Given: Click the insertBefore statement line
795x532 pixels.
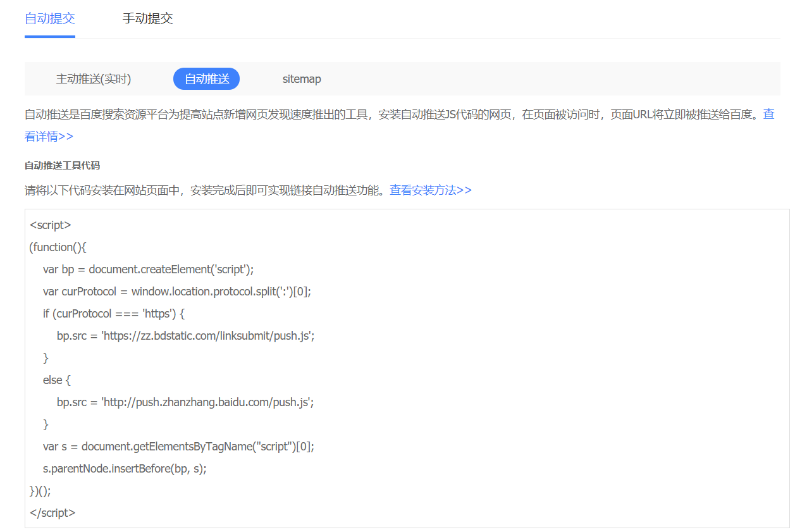Looking at the screenshot, I should click(126, 468).
